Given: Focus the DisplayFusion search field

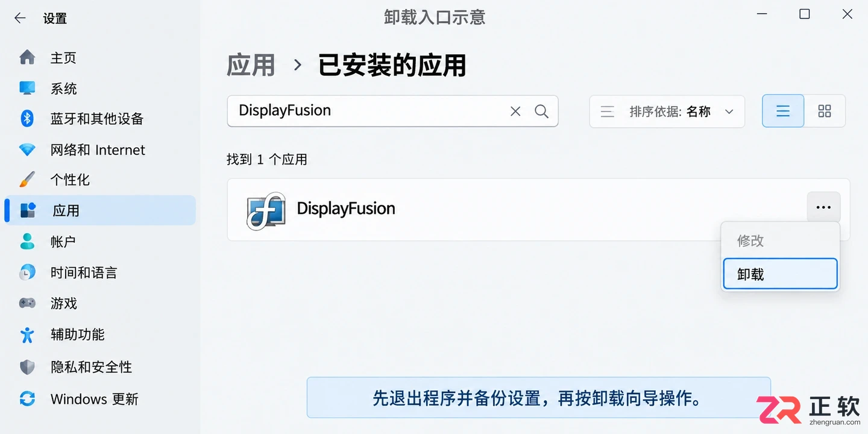Looking at the screenshot, I should (x=392, y=111).
